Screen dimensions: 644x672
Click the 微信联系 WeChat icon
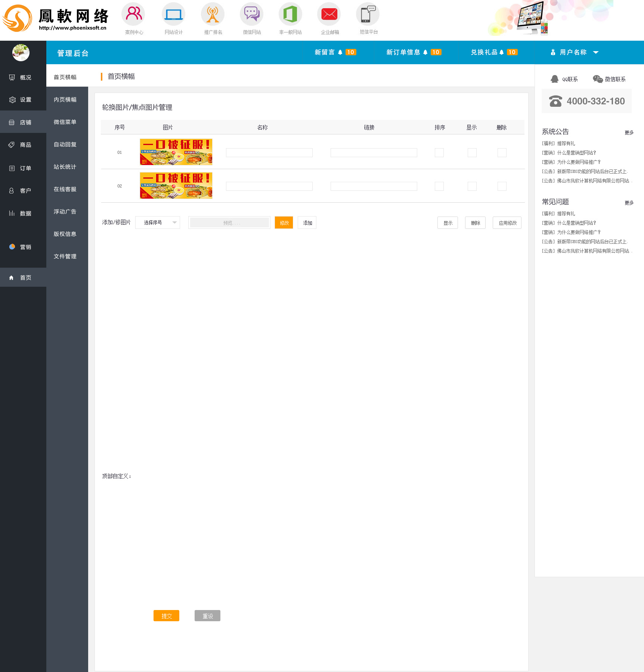click(x=598, y=79)
